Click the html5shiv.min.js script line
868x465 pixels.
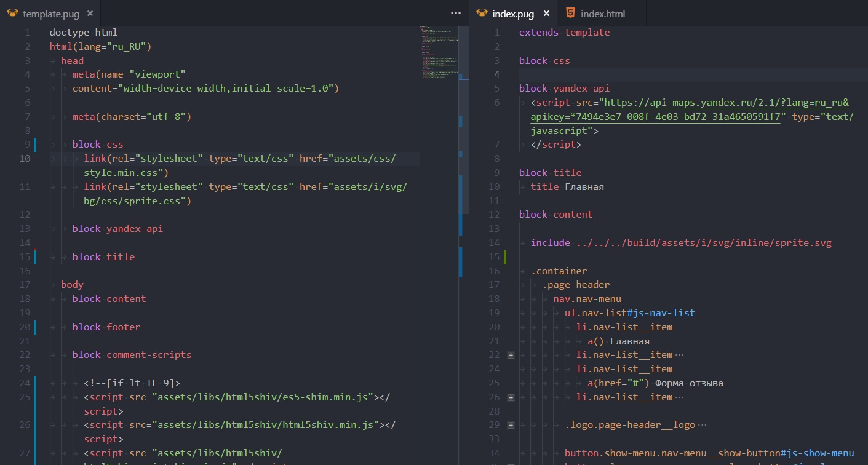click(240, 431)
